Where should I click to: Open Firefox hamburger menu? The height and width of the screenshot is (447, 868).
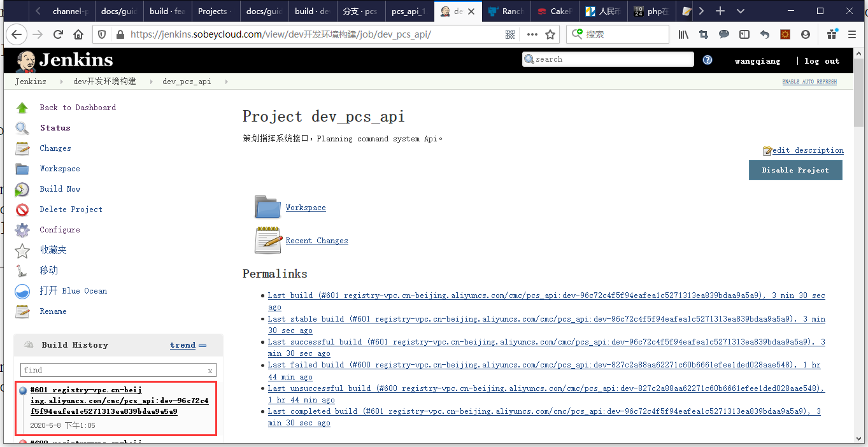pyautogui.click(x=852, y=34)
